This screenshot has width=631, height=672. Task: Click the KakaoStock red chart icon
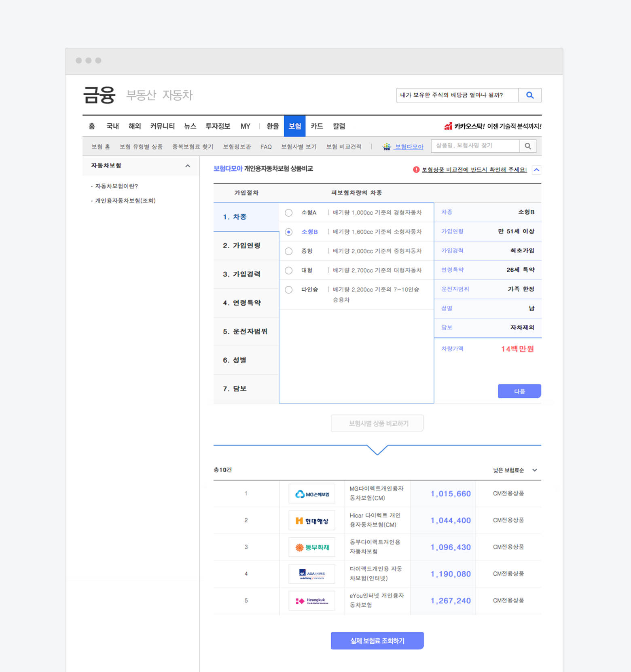(x=448, y=126)
